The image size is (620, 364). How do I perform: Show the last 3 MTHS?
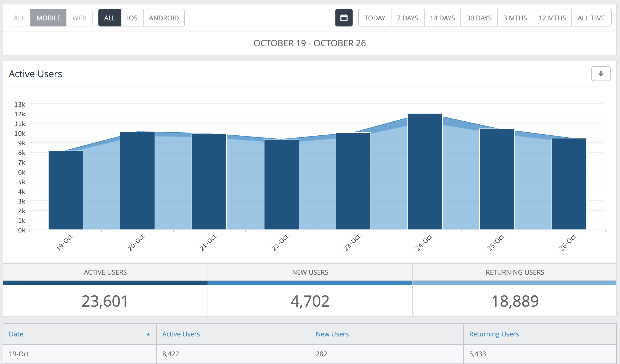tap(515, 18)
